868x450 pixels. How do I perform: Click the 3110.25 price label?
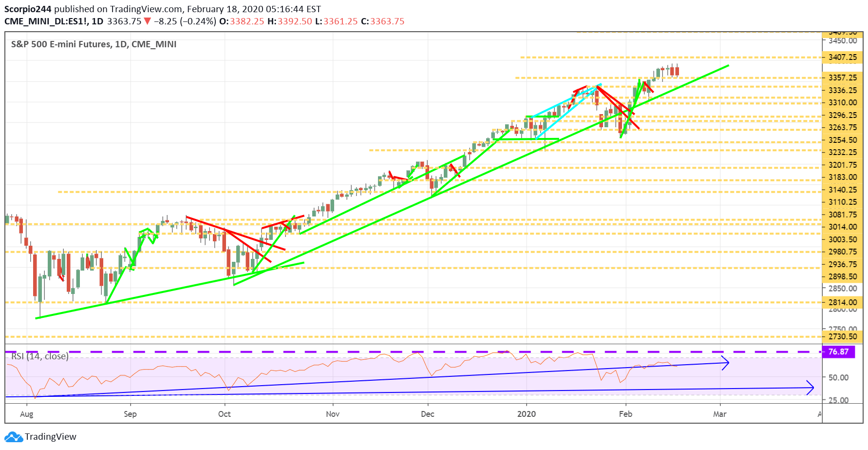coord(843,202)
